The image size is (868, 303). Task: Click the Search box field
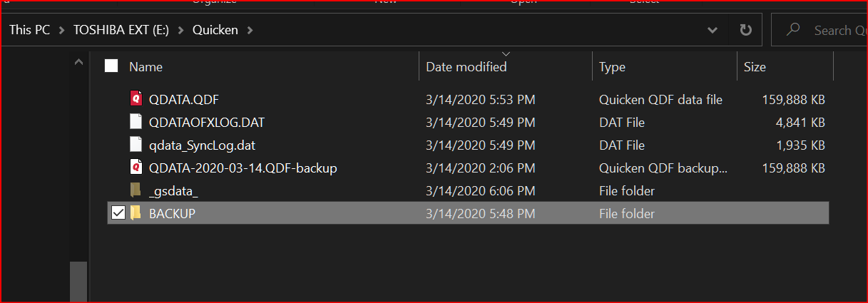[x=820, y=31]
